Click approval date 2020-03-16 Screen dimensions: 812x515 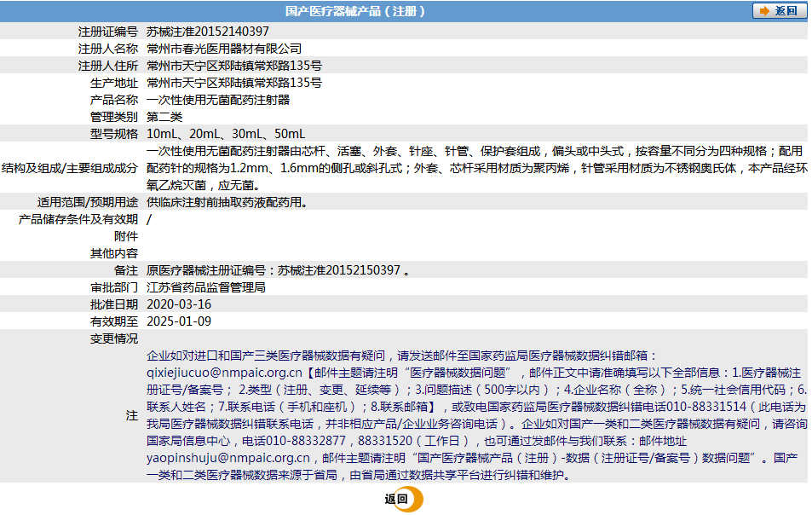point(179,304)
